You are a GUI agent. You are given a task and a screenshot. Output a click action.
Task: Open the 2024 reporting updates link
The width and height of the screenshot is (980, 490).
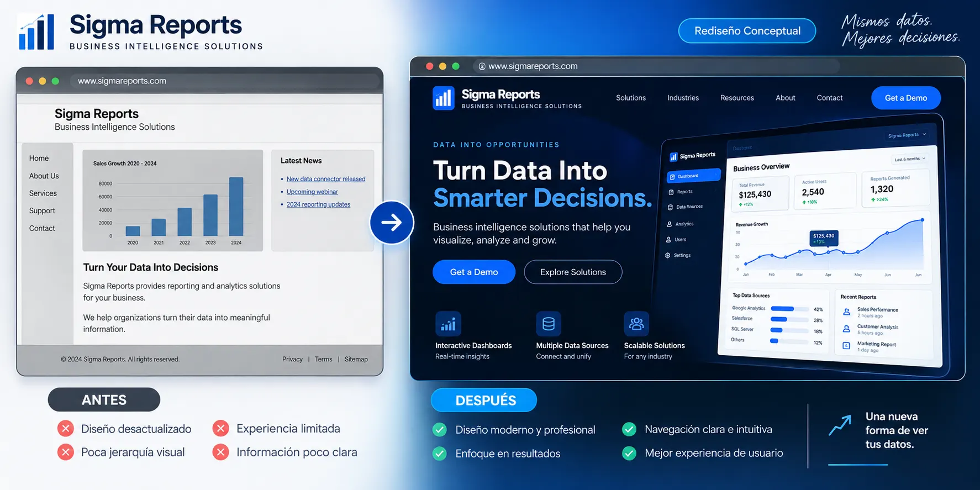tap(318, 204)
